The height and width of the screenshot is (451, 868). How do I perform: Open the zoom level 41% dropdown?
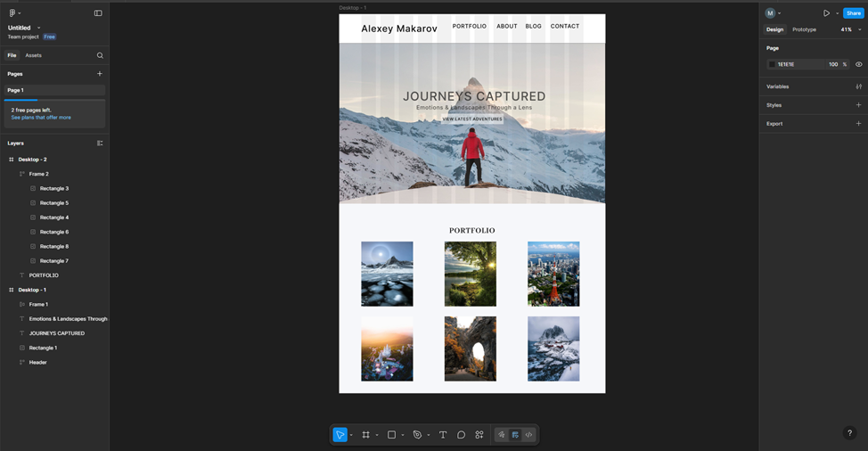[x=851, y=29]
